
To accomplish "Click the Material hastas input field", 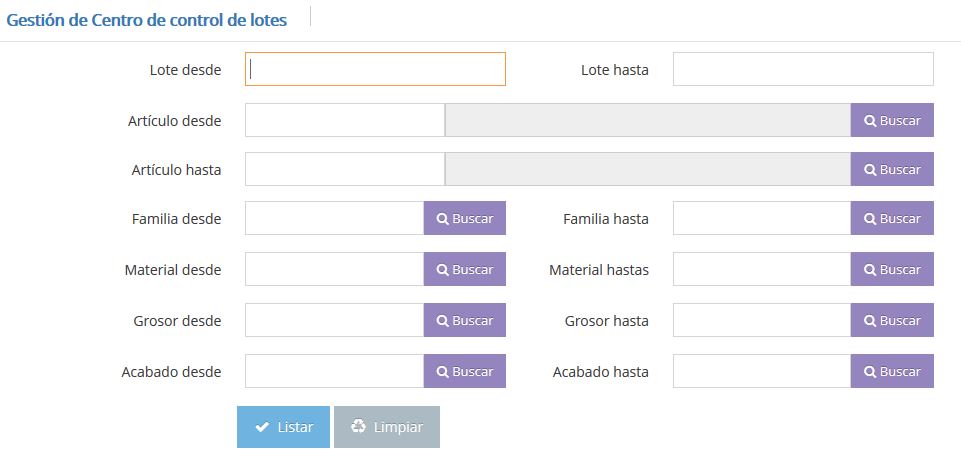I will point(762,269).
